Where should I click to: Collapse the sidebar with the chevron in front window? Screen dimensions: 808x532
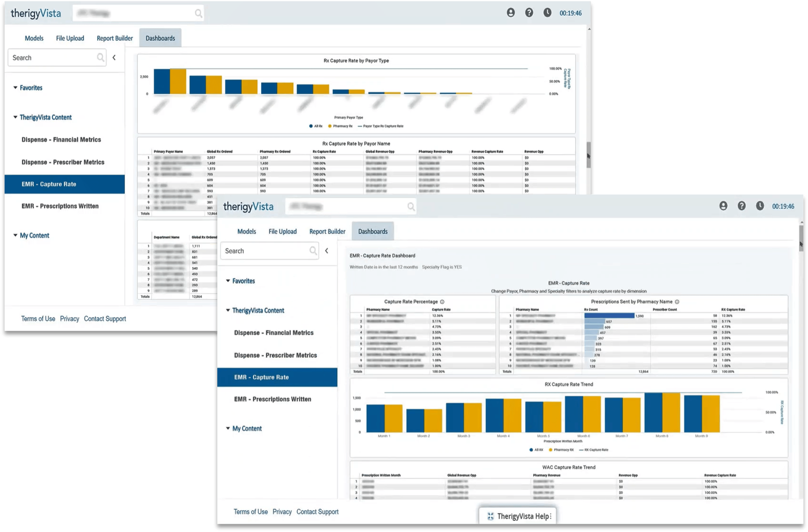(x=327, y=251)
